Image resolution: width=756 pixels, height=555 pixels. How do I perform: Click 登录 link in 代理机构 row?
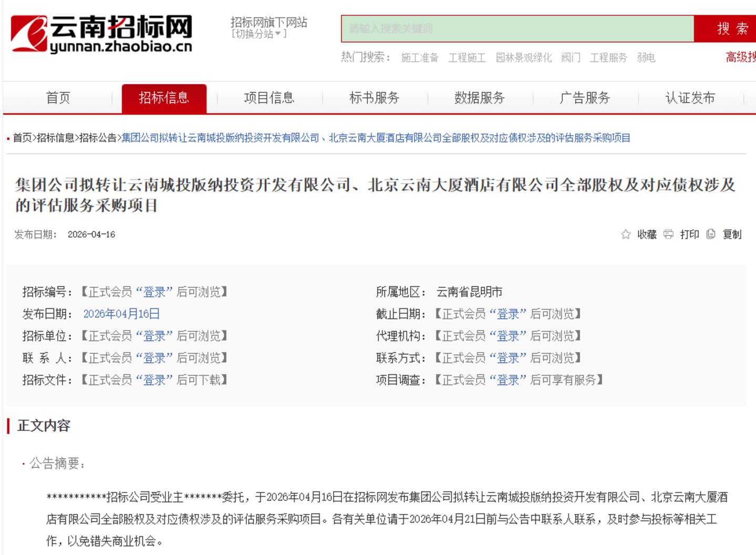508,336
